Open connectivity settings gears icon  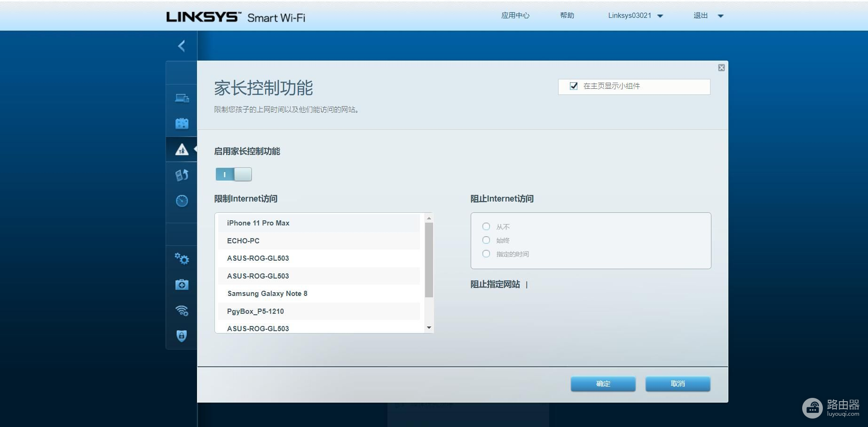pyautogui.click(x=182, y=259)
